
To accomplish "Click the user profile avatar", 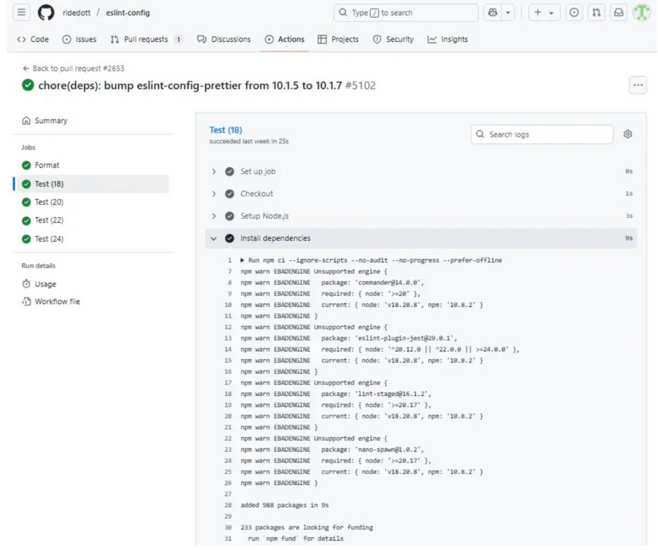I will (x=641, y=13).
